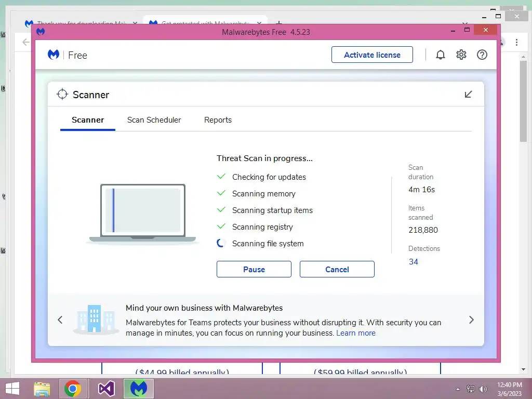This screenshot has width=532, height=399.
Task: Click 'Threat Scan in progress...' heading
Action: [264, 158]
